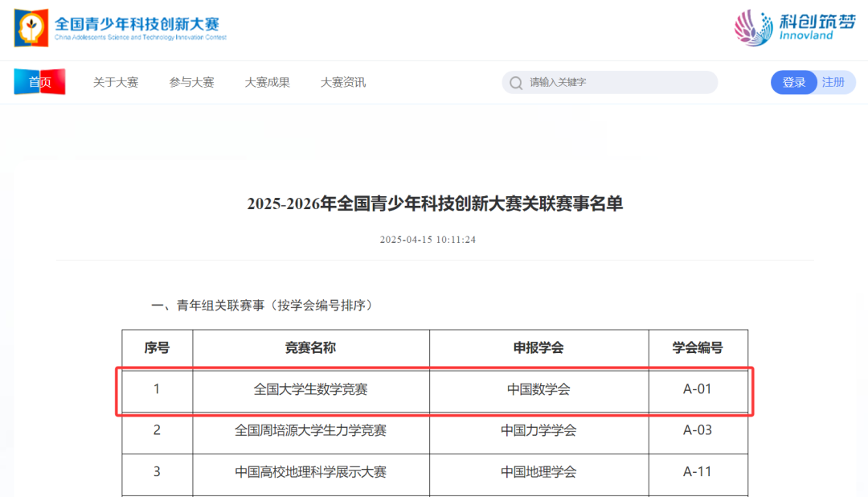Viewport: 868px width, 497px height.
Task: Click the article title 2025-2026年全国青少年科技创新大赛关联赛事名单
Action: click(x=435, y=203)
